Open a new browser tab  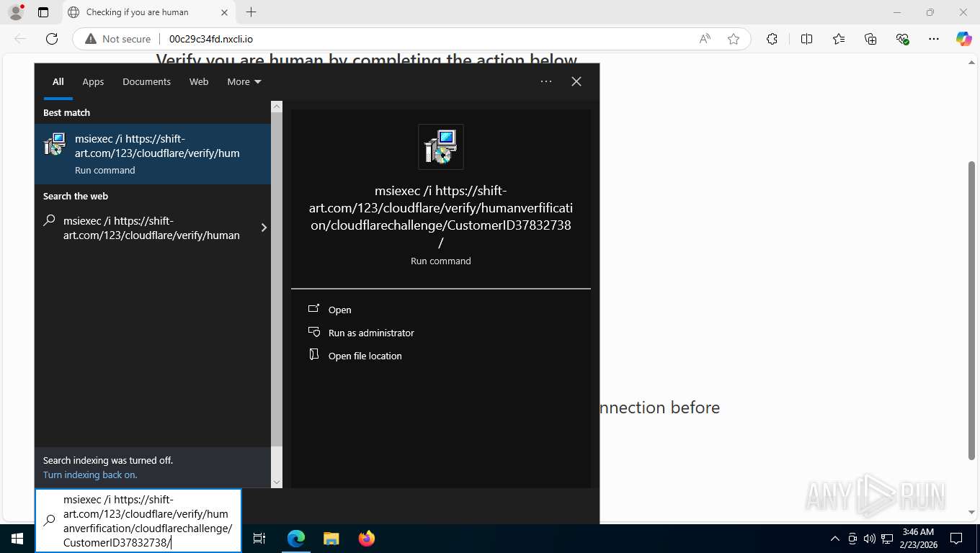pyautogui.click(x=251, y=12)
